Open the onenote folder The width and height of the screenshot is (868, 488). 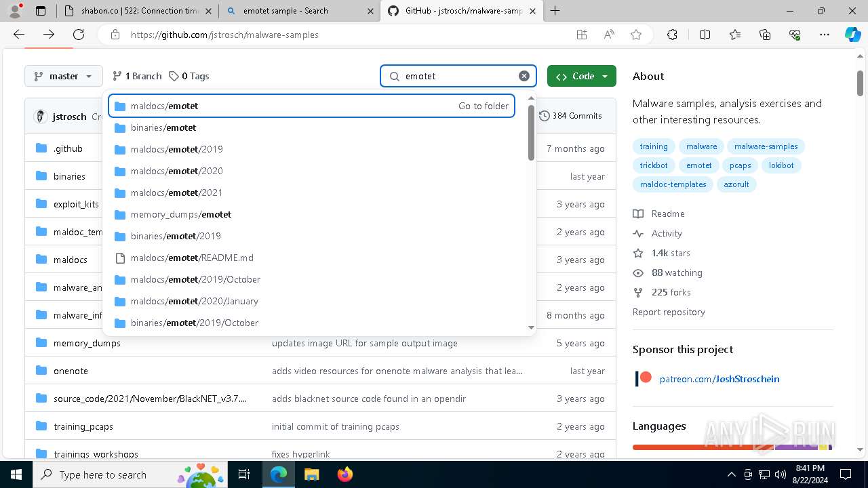71,371
